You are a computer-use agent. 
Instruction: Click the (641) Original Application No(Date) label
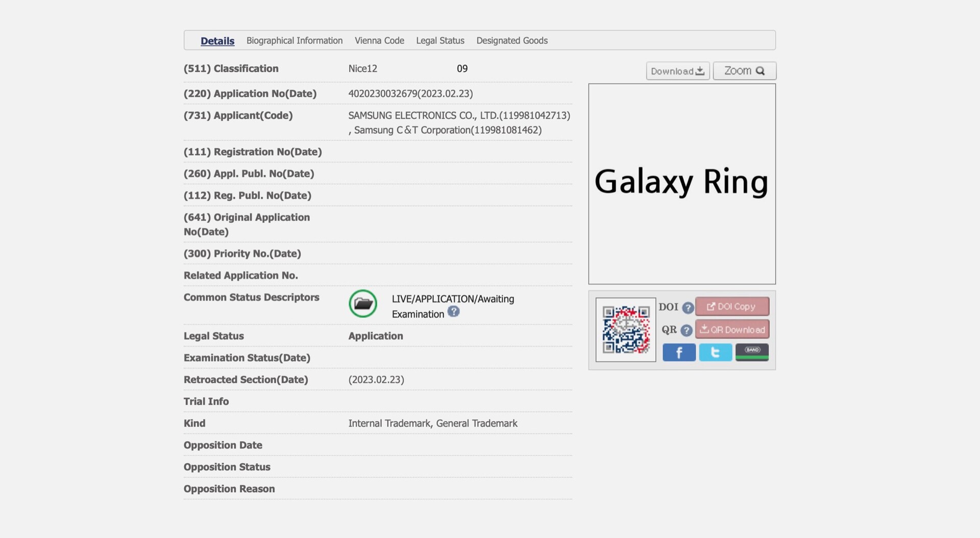pos(247,225)
